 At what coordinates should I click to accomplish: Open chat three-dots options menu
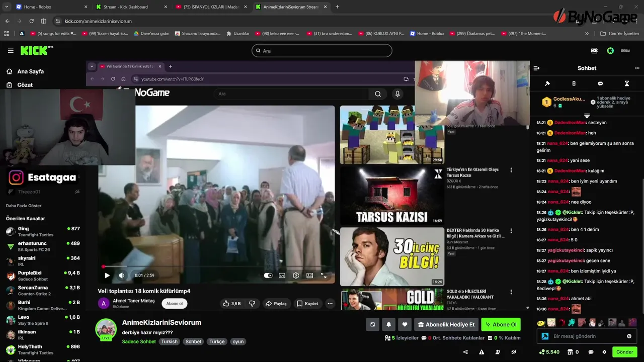tap(637, 68)
